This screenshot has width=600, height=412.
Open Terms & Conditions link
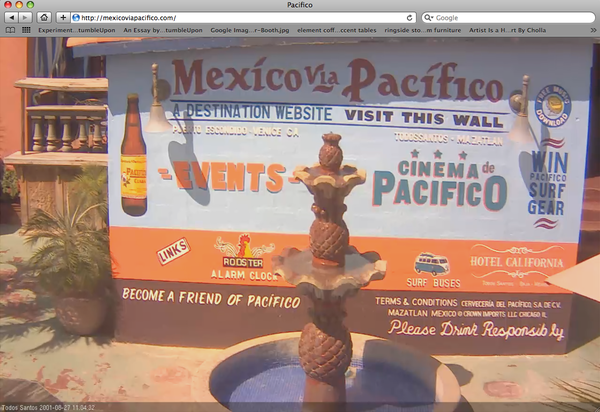[x=416, y=302]
